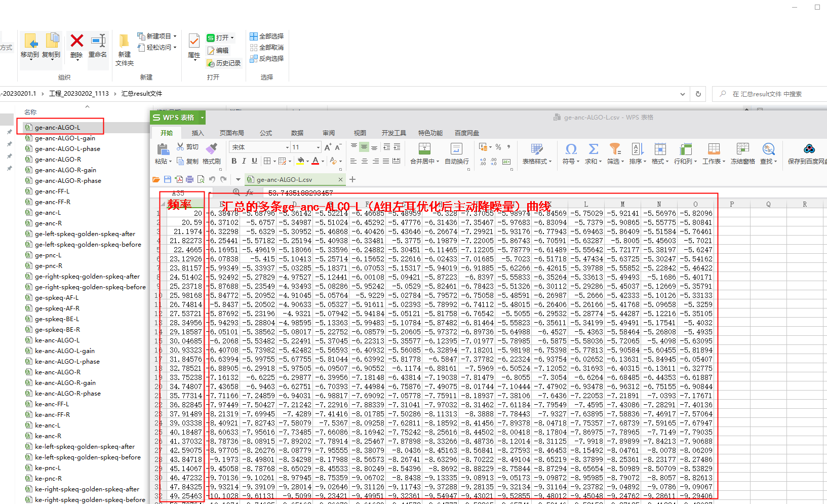Click the 汇总result文件 breadcrumb in address bar
This screenshot has width=827, height=504.
pos(142,94)
